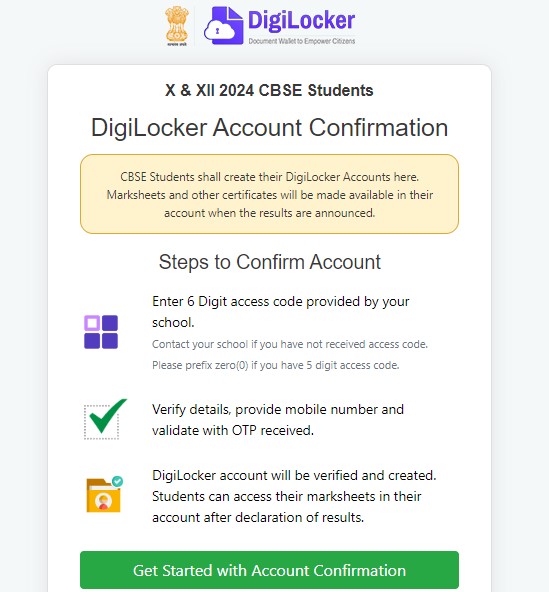Image resolution: width=549 pixels, height=592 pixels.
Task: Click the green checkmark verify icon
Action: point(105,419)
